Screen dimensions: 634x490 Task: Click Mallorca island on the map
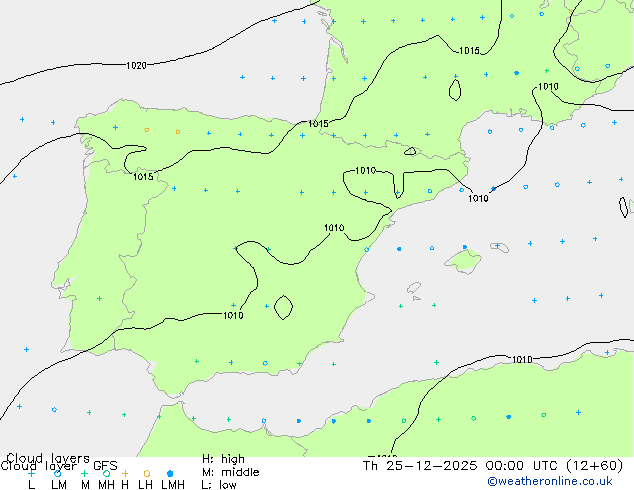coord(463,261)
